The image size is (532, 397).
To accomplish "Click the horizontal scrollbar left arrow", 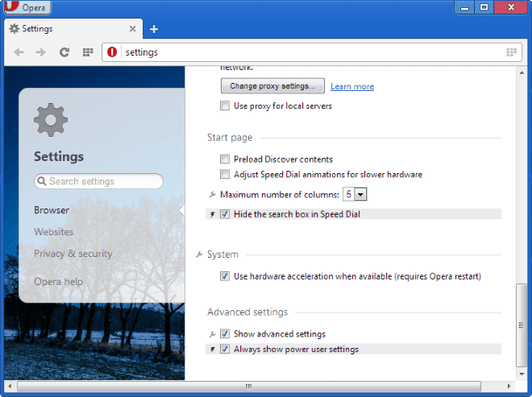I will pos(10,387).
